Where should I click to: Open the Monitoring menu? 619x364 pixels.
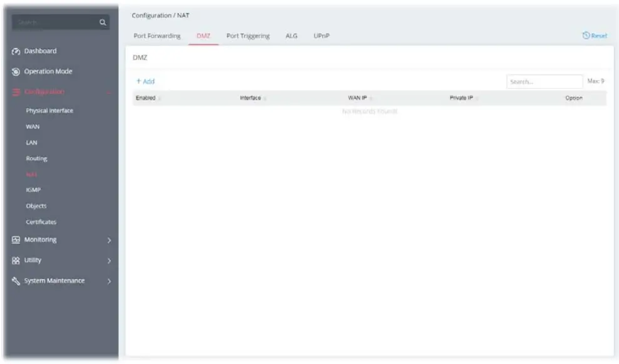point(40,240)
